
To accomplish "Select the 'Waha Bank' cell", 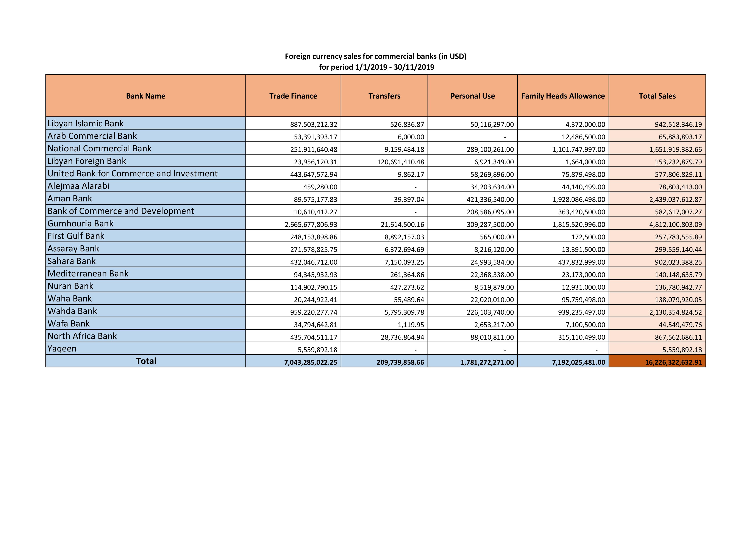I will point(145,298).
